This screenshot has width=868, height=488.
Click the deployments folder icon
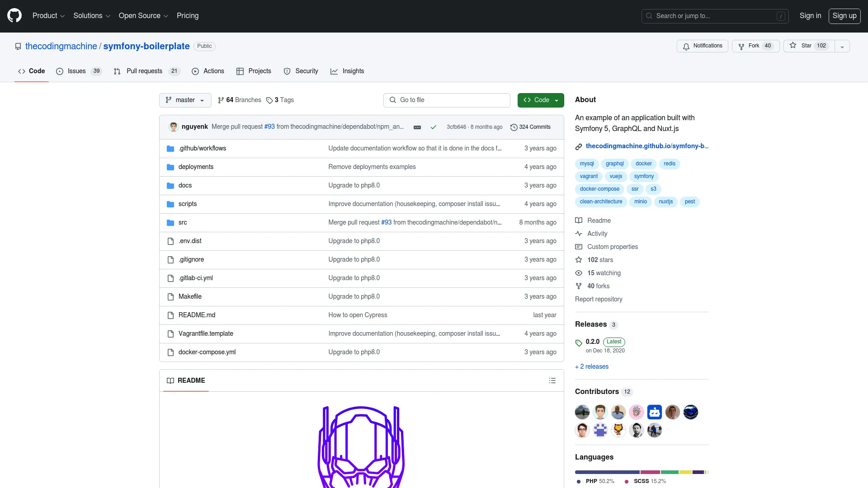click(170, 167)
